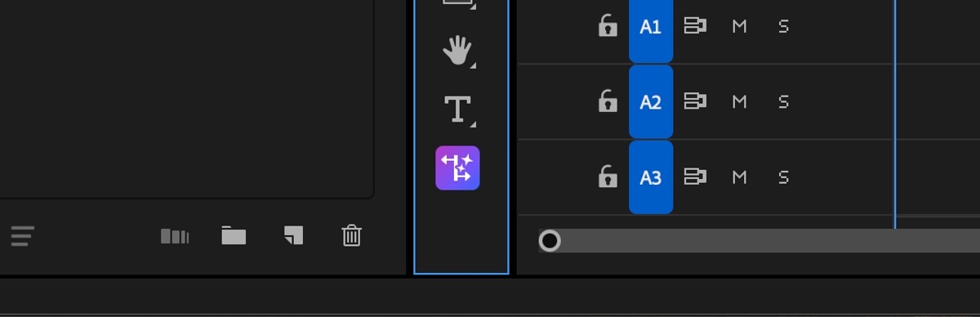Create a new bin with folder icon

(x=234, y=236)
